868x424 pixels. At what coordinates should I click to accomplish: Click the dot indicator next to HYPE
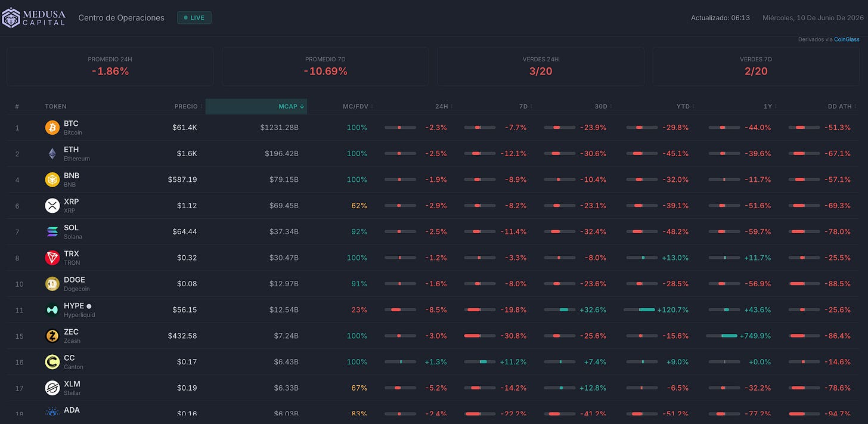point(89,306)
